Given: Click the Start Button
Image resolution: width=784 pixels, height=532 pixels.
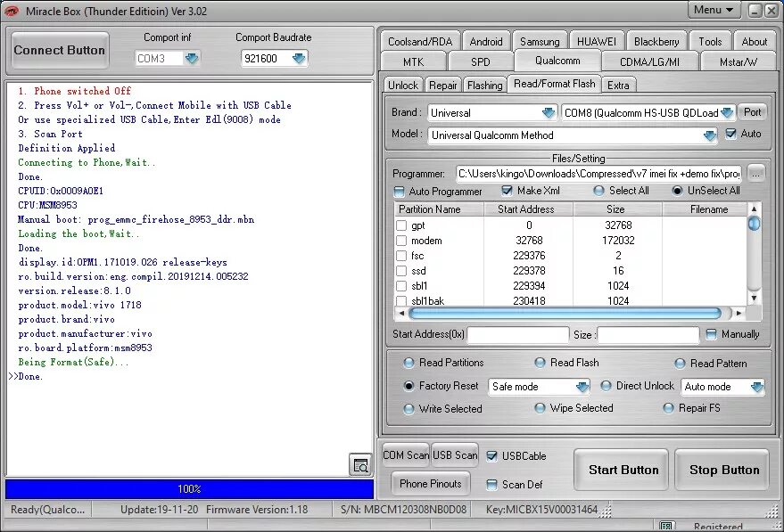Looking at the screenshot, I should (623, 470).
